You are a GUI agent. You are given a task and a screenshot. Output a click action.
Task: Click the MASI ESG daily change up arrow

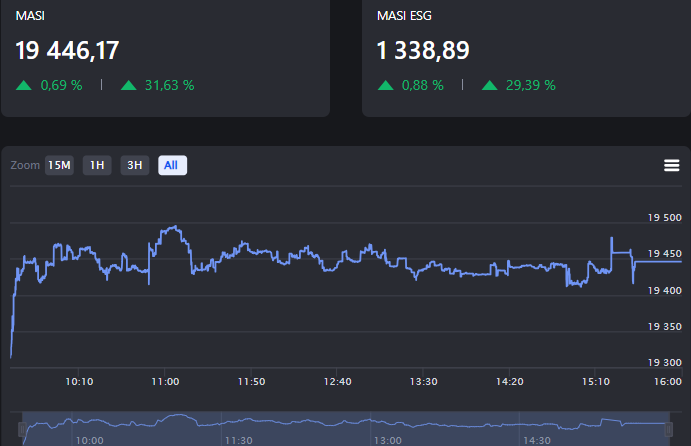click(x=386, y=85)
